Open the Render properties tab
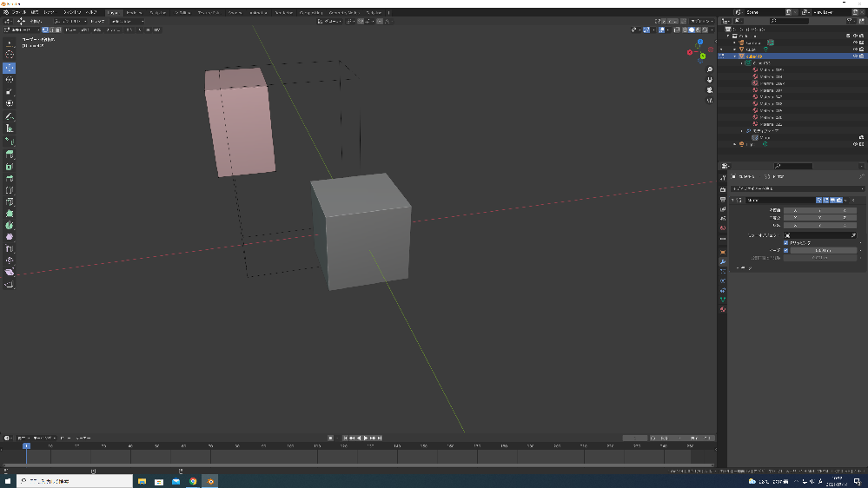The image size is (868, 488). pyautogui.click(x=722, y=189)
